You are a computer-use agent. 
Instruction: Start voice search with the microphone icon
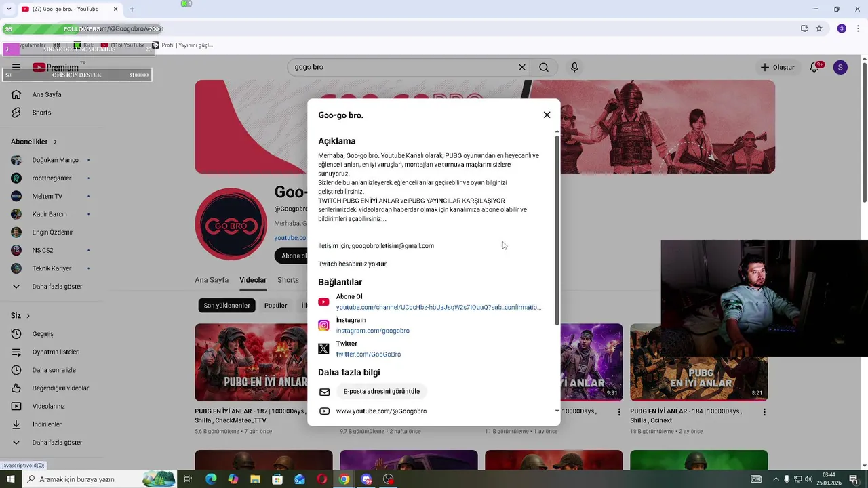coord(574,67)
